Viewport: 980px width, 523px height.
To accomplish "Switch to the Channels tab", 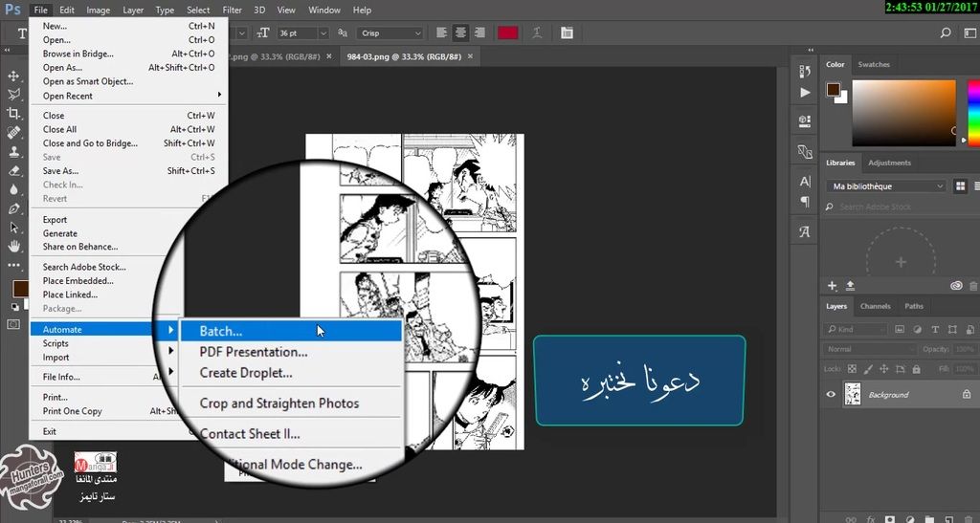I will point(875,306).
